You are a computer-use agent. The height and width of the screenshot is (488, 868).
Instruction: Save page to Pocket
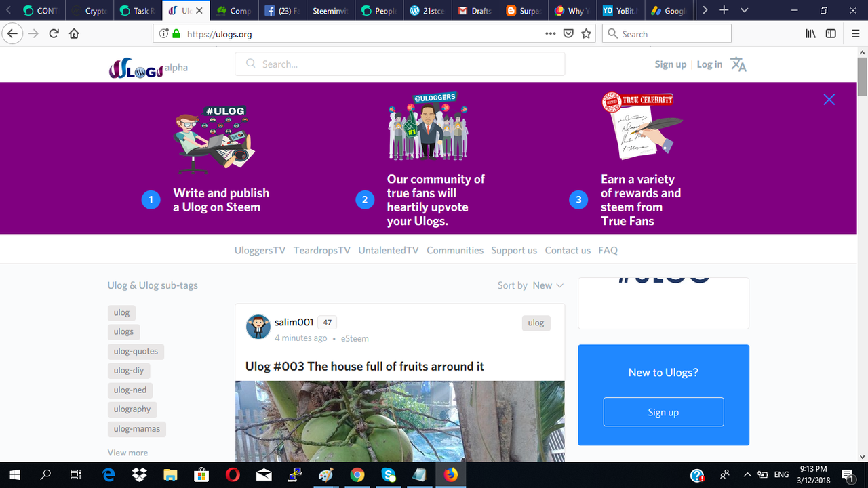coord(569,33)
